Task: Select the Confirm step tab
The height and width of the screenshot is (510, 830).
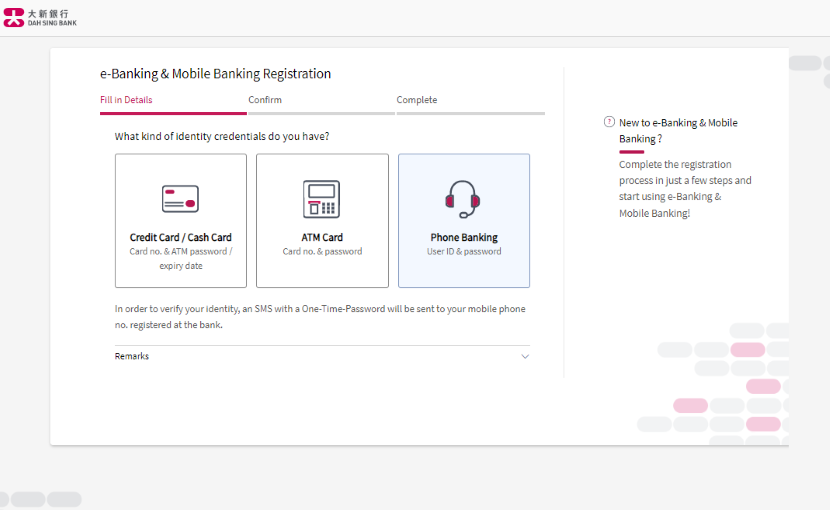Action: click(x=265, y=100)
